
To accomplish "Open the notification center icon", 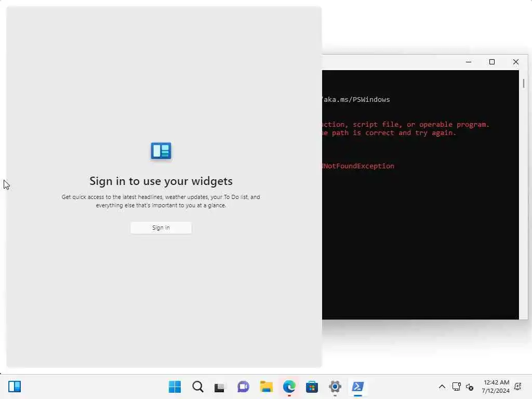I will click(x=518, y=387).
